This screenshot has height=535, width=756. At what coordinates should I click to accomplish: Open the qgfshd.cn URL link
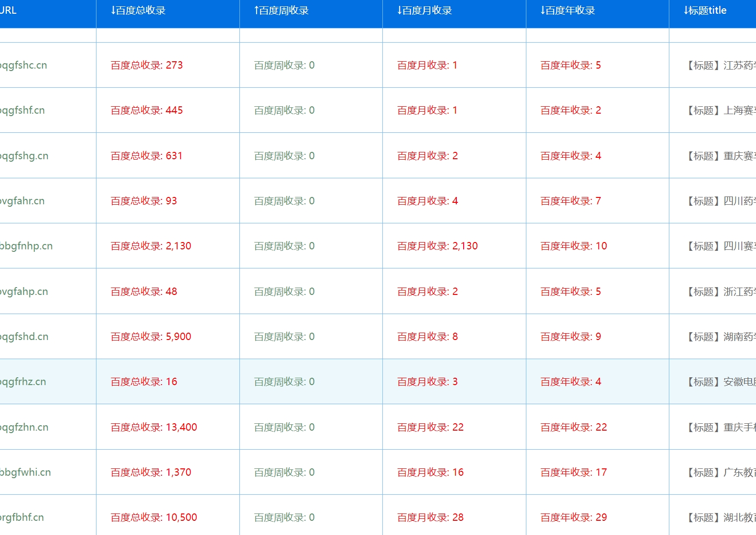[24, 337]
